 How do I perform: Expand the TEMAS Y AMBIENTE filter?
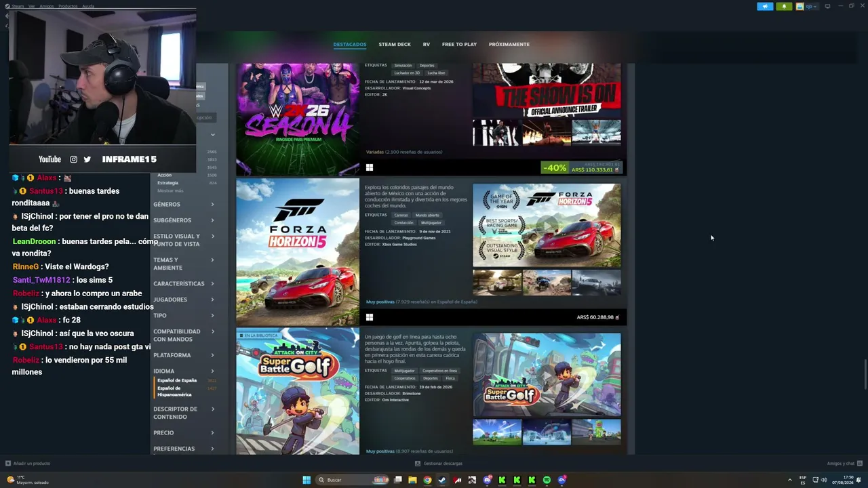[183, 264]
